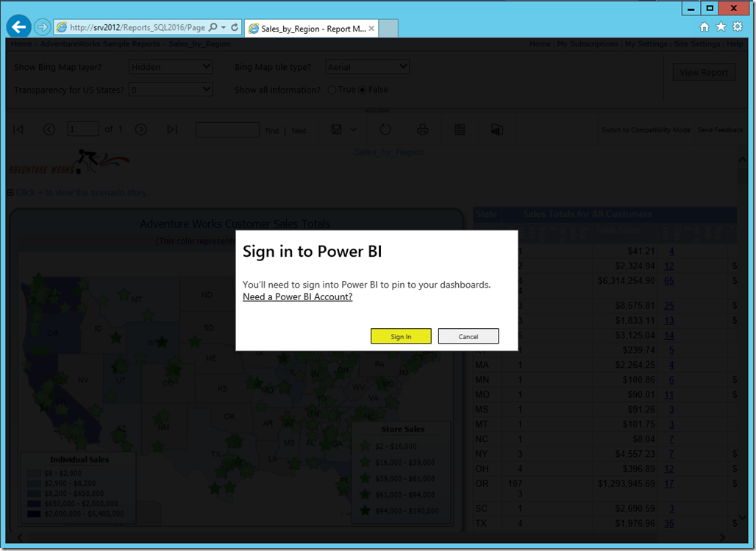Select True for Show all information
The height and width of the screenshot is (551, 756).
coord(332,90)
